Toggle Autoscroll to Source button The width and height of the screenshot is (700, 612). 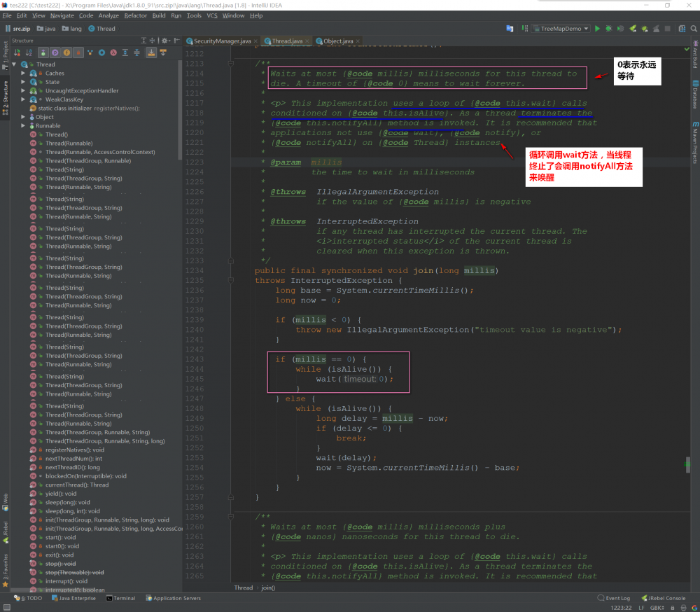151,53
